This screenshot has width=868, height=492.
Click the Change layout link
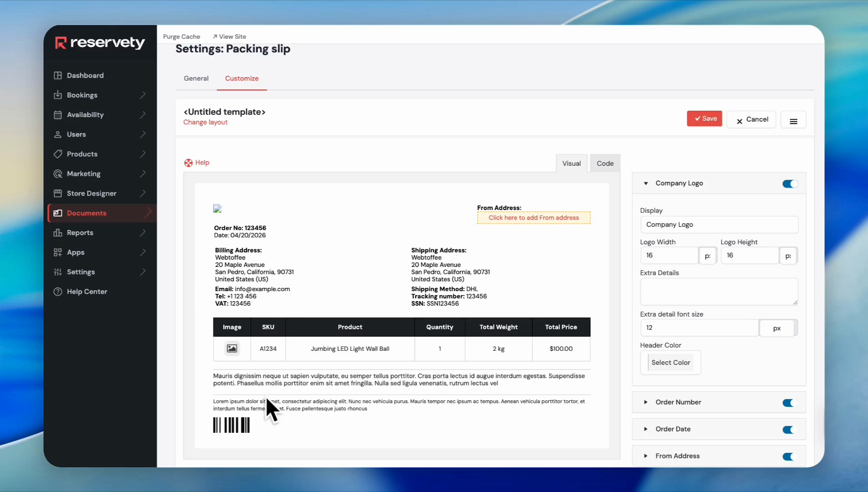coord(205,122)
